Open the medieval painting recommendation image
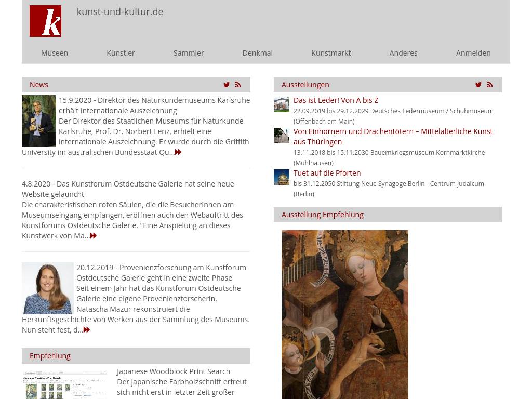 pos(345,314)
